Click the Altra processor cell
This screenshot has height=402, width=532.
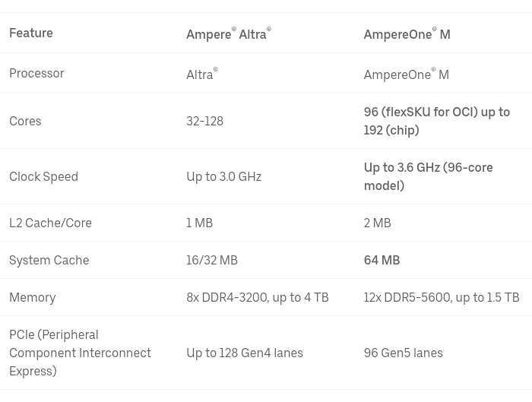[x=202, y=74]
